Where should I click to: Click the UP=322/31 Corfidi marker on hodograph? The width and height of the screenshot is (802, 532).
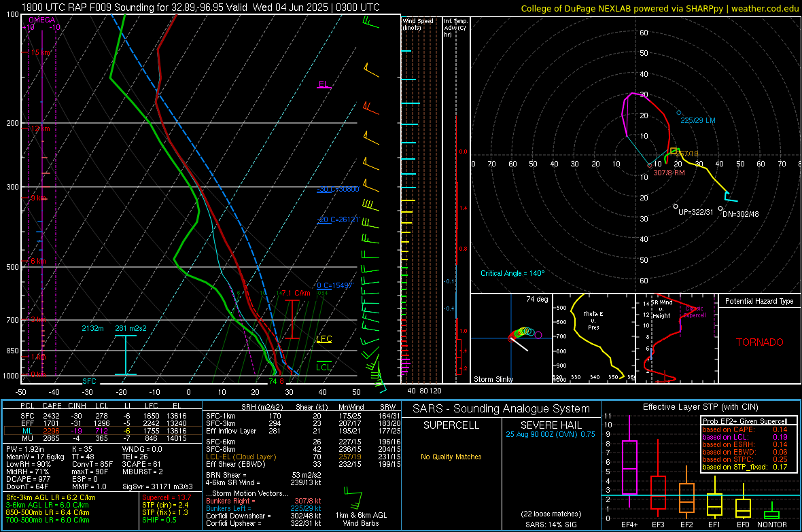pyautogui.click(x=695, y=212)
